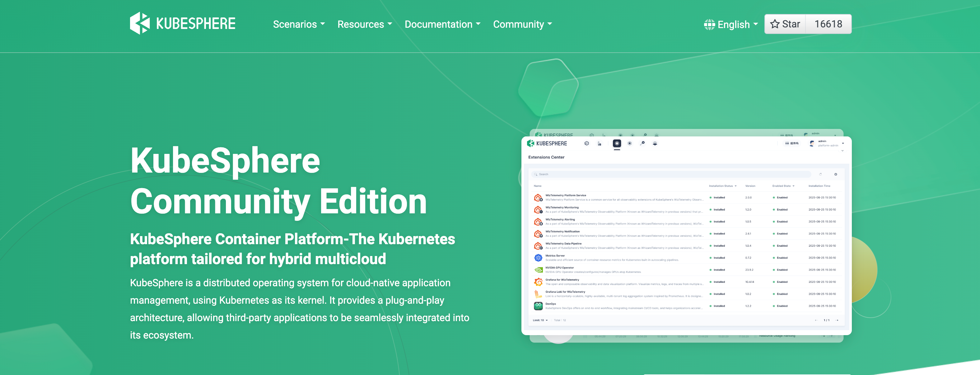This screenshot has height=375, width=980.
Task: Open the Resources menu
Action: point(364,24)
